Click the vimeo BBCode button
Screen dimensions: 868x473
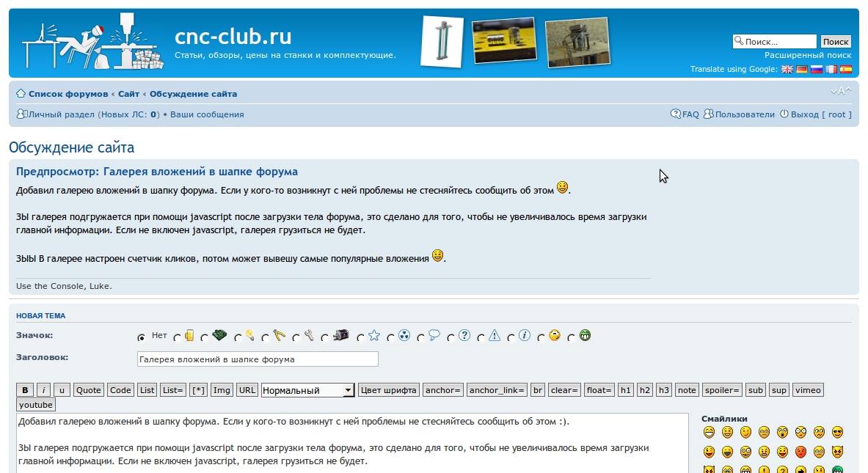point(809,390)
